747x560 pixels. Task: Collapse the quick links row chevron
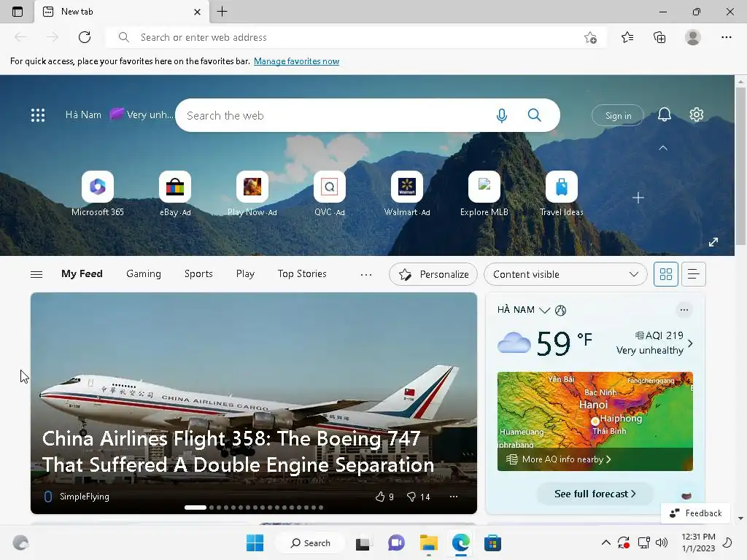[662, 148]
